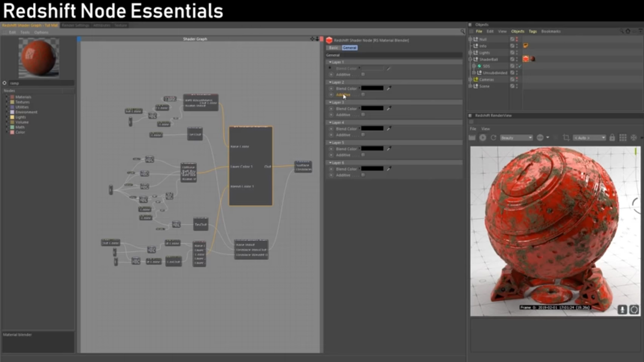
Task: Click the eyedropper next to Layer 5 Blend Color
Action: coord(389,148)
